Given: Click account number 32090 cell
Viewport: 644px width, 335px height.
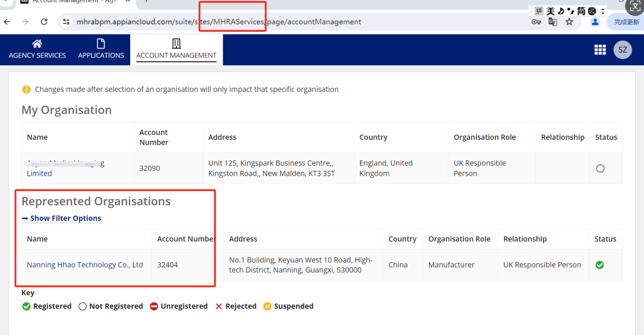Looking at the screenshot, I should (x=168, y=168).
